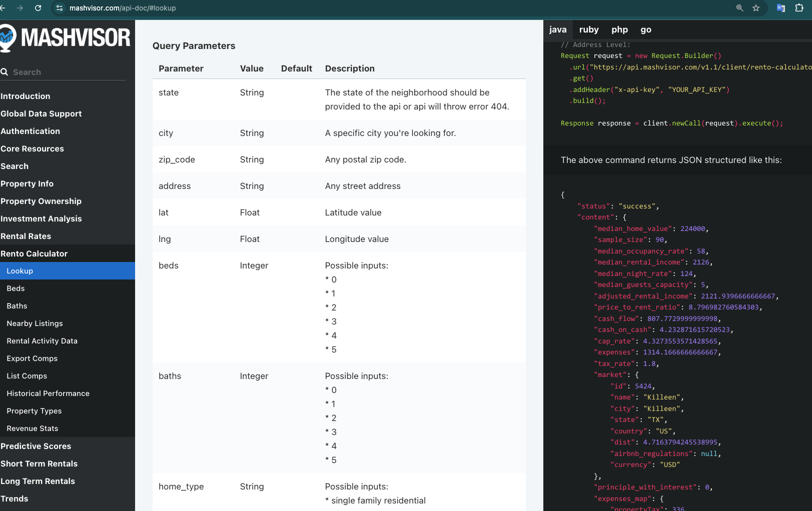Open the Nearby Listings doc link
Screen dimensions: 812x511
(35, 323)
